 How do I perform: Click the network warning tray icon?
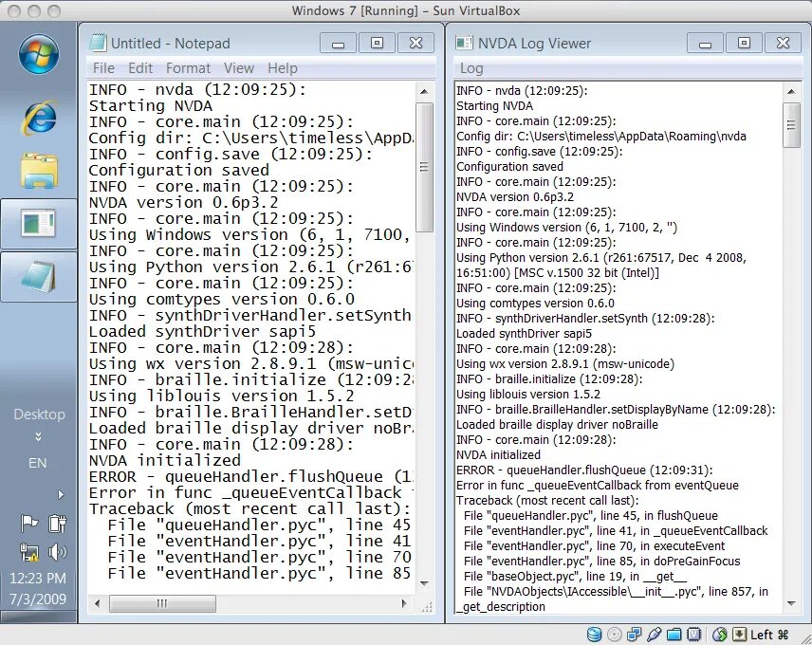(x=29, y=552)
